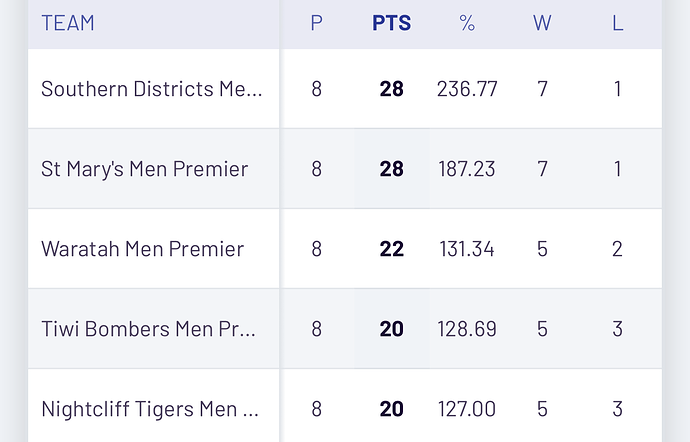
Task: Sort by P played column header
Action: click(x=317, y=23)
